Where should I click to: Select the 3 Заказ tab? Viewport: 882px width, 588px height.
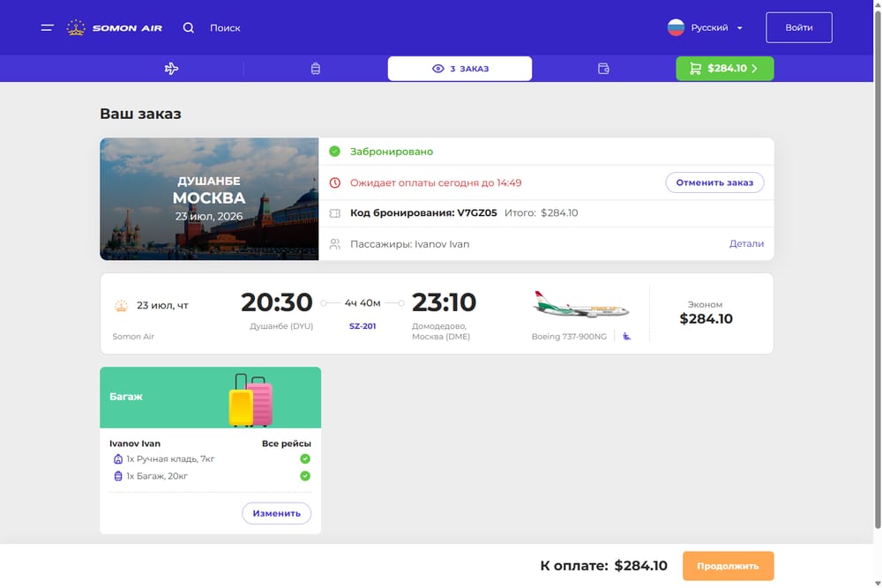[x=460, y=69]
